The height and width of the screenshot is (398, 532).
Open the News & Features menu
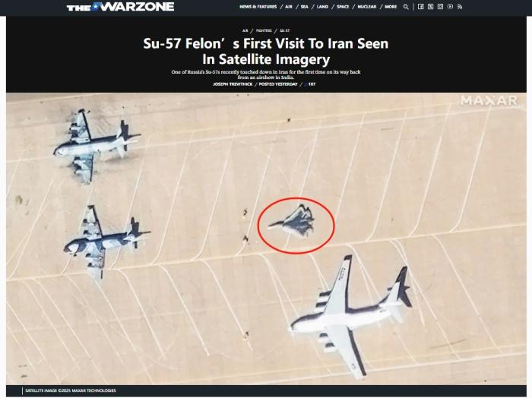[258, 7]
